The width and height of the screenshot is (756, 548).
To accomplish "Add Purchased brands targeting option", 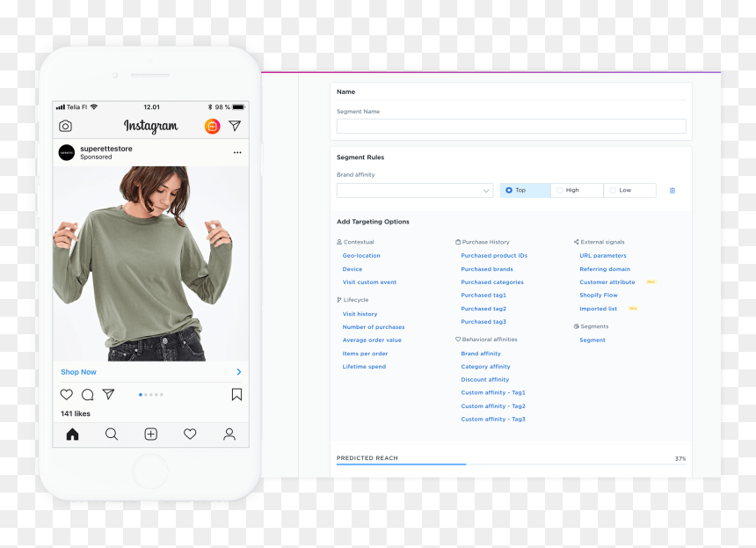I will [487, 269].
